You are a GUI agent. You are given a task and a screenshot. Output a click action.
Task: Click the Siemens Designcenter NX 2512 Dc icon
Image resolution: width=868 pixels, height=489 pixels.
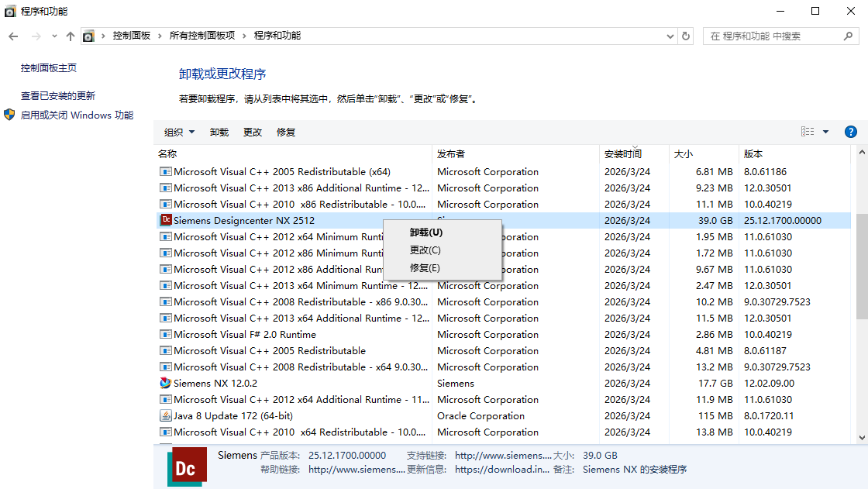[x=166, y=220]
